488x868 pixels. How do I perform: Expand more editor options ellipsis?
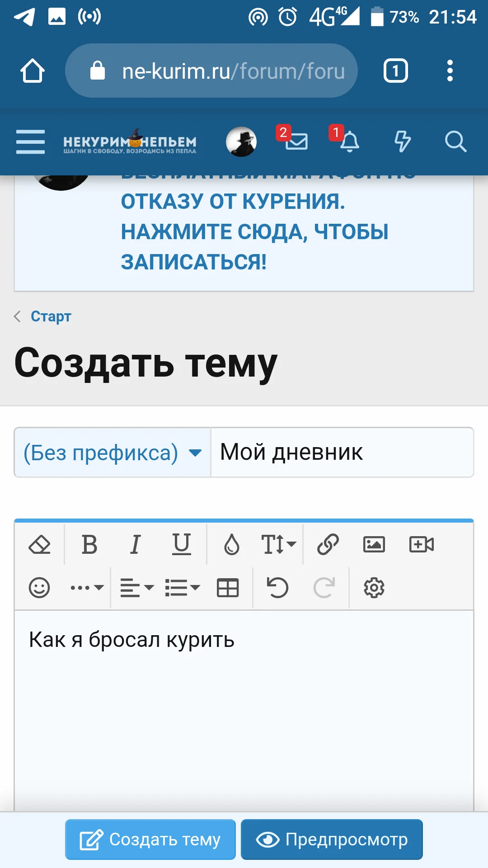coord(87,588)
